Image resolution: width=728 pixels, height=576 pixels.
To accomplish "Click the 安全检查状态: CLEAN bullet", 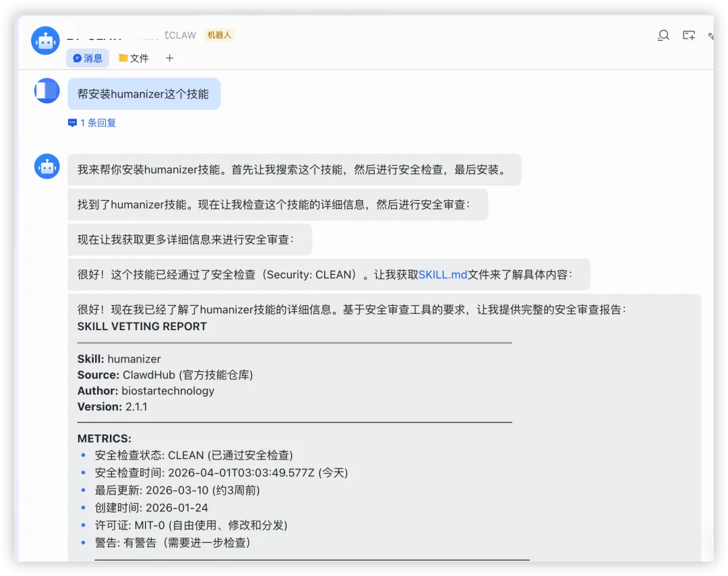I will [x=193, y=455].
